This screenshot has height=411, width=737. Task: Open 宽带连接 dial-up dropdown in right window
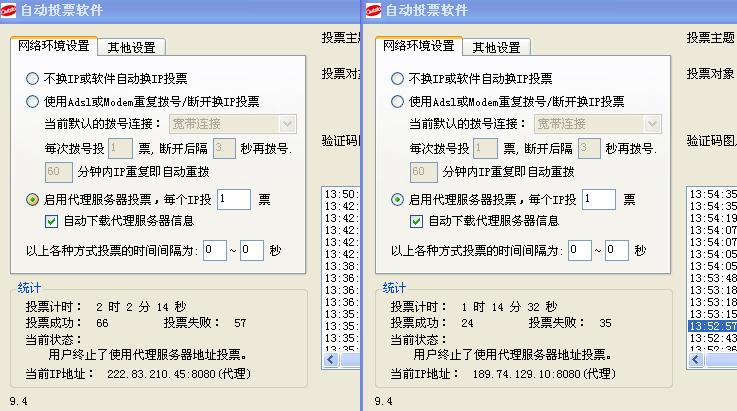[651, 124]
